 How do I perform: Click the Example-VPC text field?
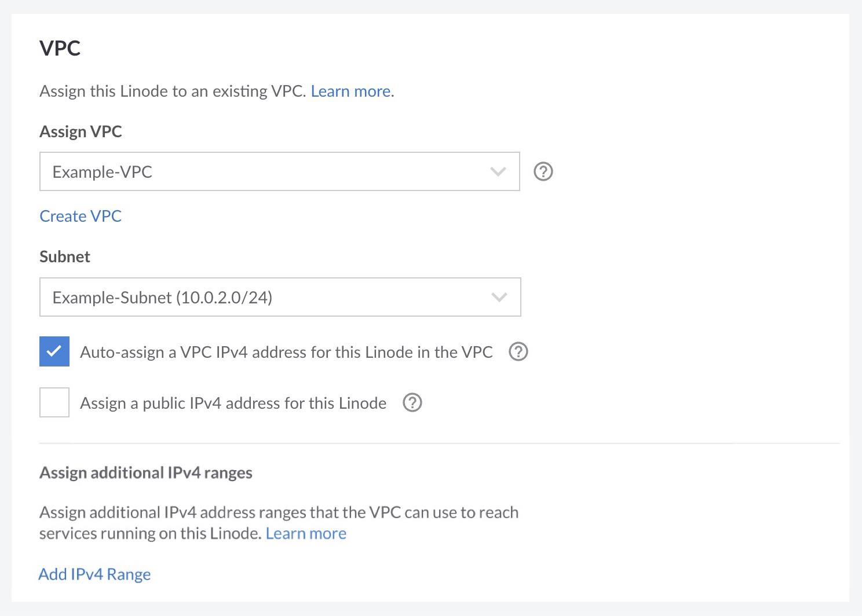coord(232,171)
